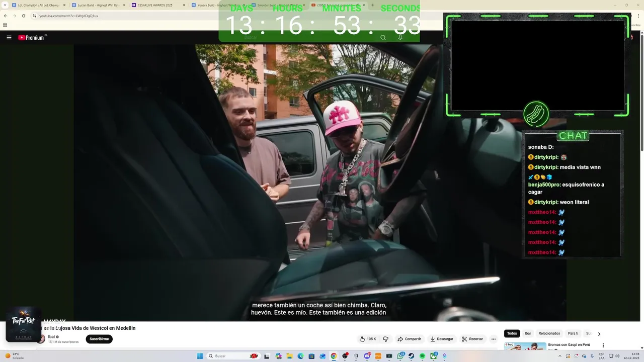The image size is (644, 362).
Task: Open the more actions ellipsis under the video
Action: (x=493, y=339)
